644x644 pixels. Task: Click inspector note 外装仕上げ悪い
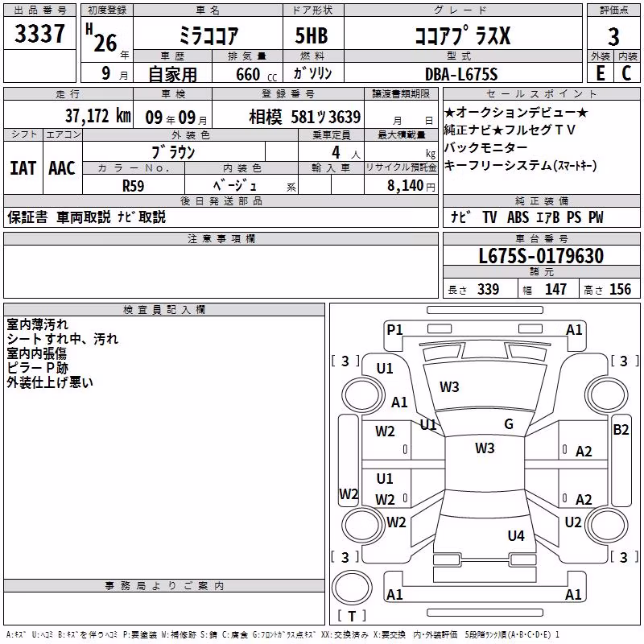(50, 382)
